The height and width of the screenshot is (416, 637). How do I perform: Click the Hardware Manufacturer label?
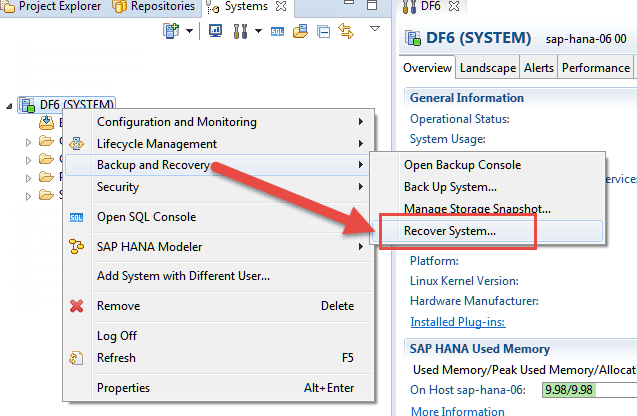pos(474,301)
